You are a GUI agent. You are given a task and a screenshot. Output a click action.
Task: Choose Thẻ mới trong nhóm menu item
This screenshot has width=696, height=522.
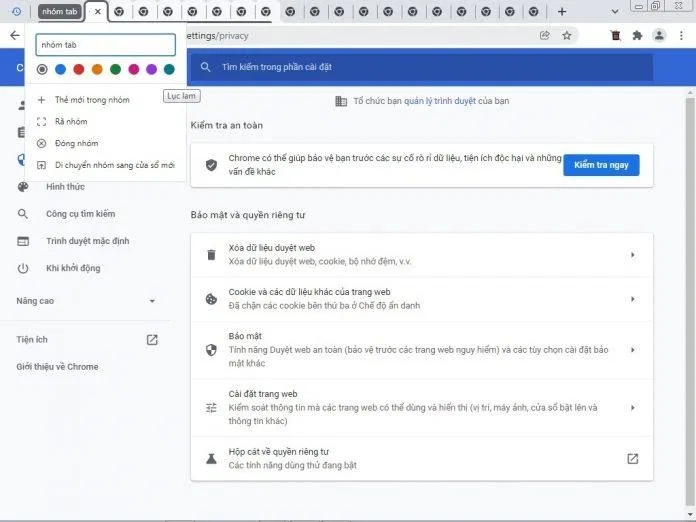tap(92, 100)
